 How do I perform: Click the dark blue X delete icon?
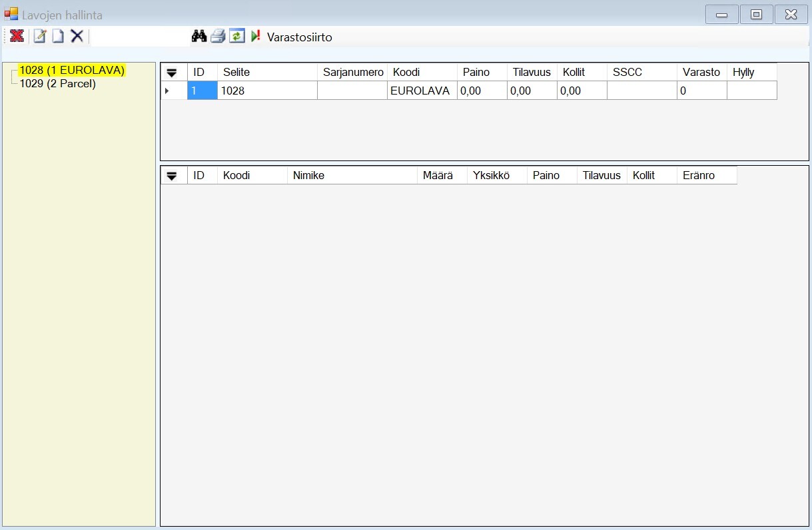coord(77,37)
